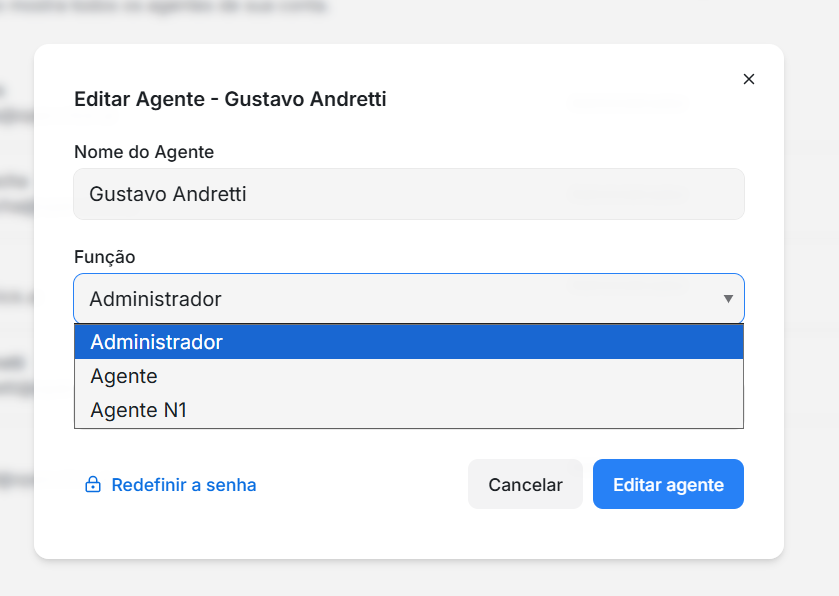Confirm with the Editar agente button
Viewport: 839px width, 596px height.
[668, 485]
